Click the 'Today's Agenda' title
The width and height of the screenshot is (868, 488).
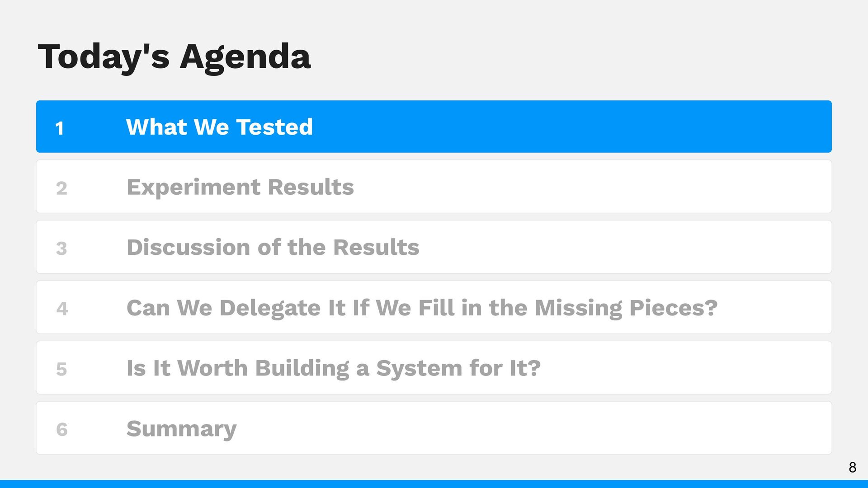[x=175, y=57]
